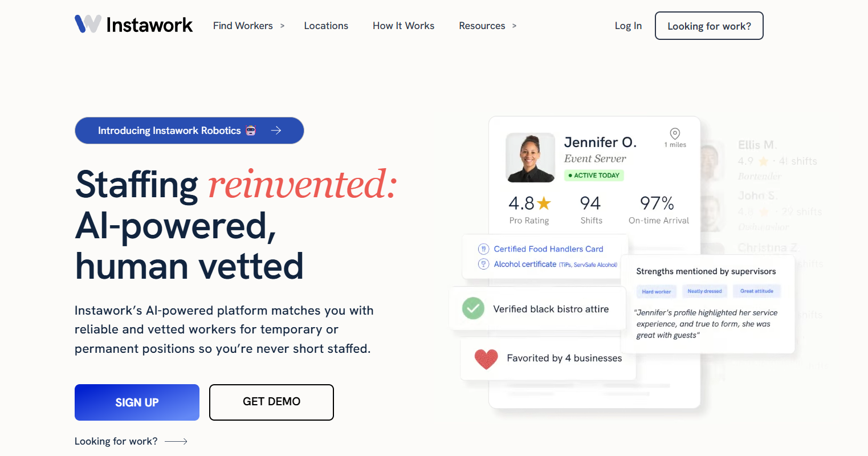
Task: Click the Certified Food Handlers Card icon
Action: click(x=483, y=249)
